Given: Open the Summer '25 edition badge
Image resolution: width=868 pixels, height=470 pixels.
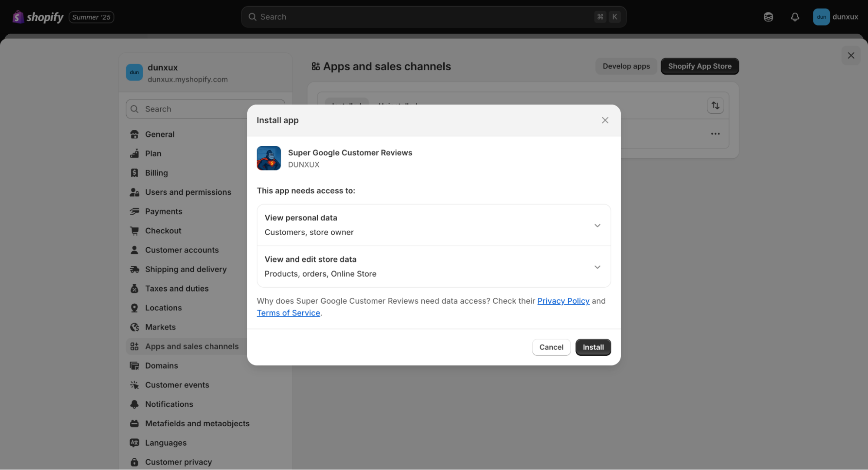Looking at the screenshot, I should (x=91, y=17).
